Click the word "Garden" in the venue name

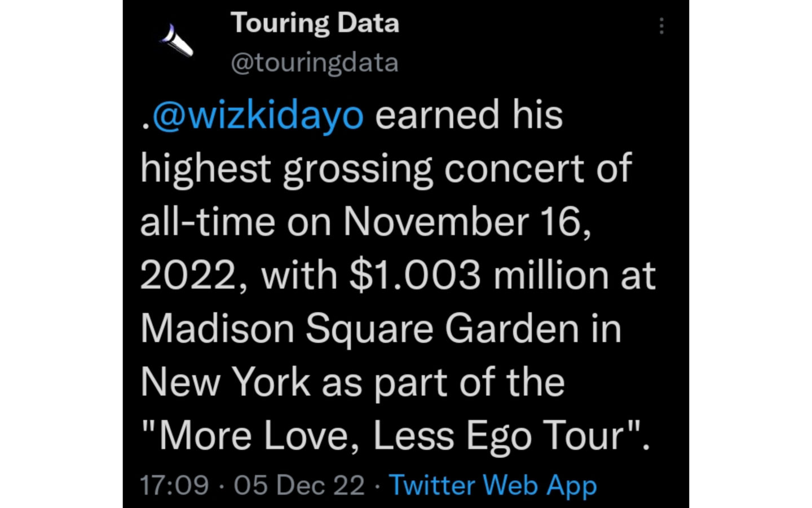point(512,329)
